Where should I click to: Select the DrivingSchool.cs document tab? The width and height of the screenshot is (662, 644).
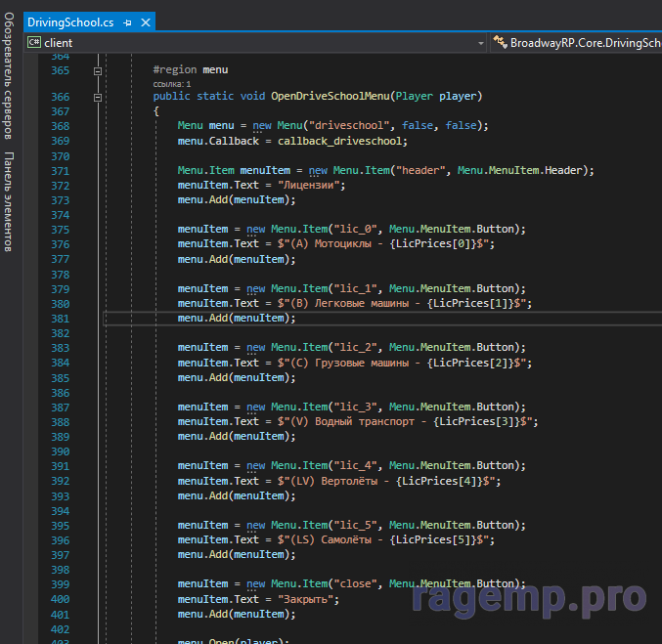tap(69, 21)
